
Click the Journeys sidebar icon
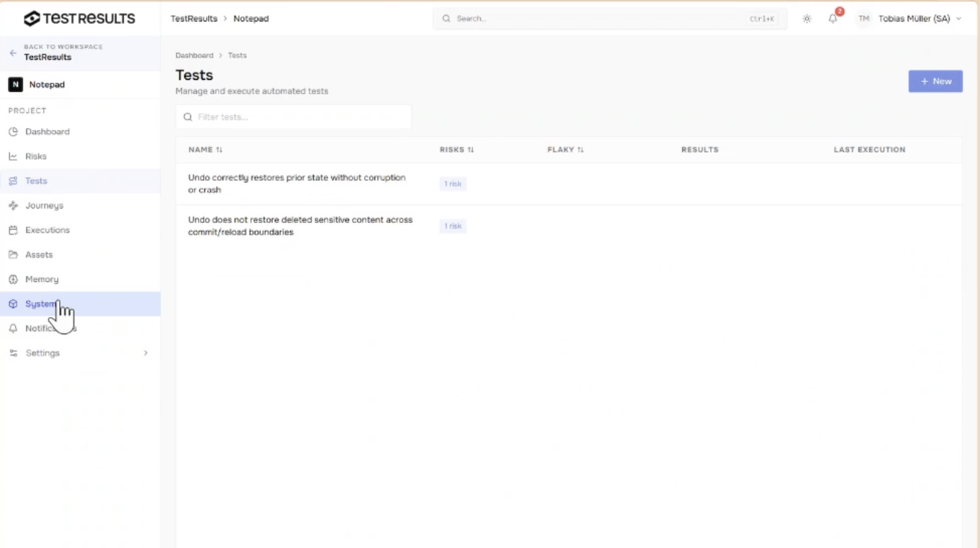(x=13, y=206)
